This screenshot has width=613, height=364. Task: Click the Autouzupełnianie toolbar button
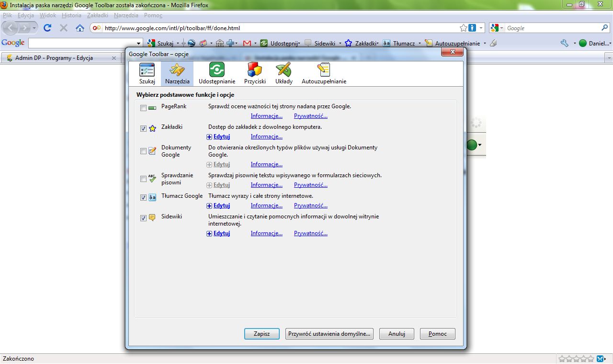[453, 43]
